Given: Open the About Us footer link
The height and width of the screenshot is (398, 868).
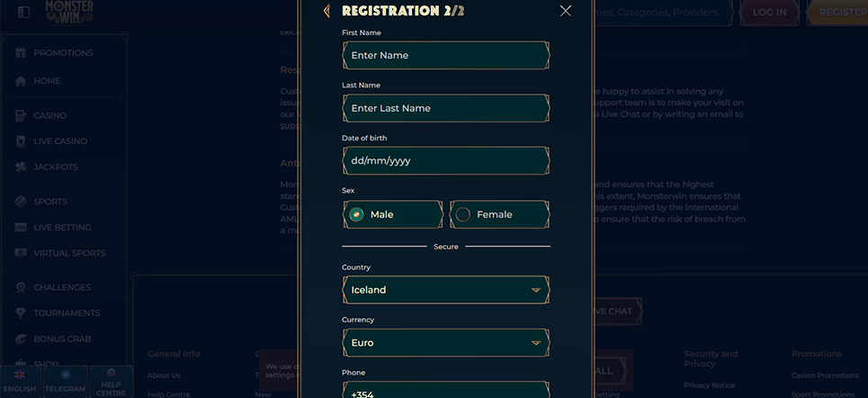Looking at the screenshot, I should coord(164,375).
